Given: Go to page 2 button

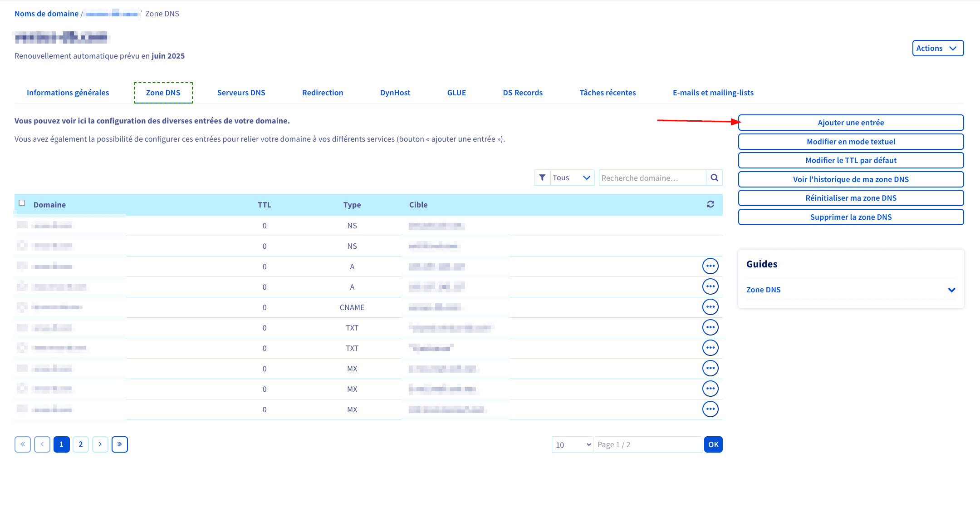Looking at the screenshot, I should point(81,444).
